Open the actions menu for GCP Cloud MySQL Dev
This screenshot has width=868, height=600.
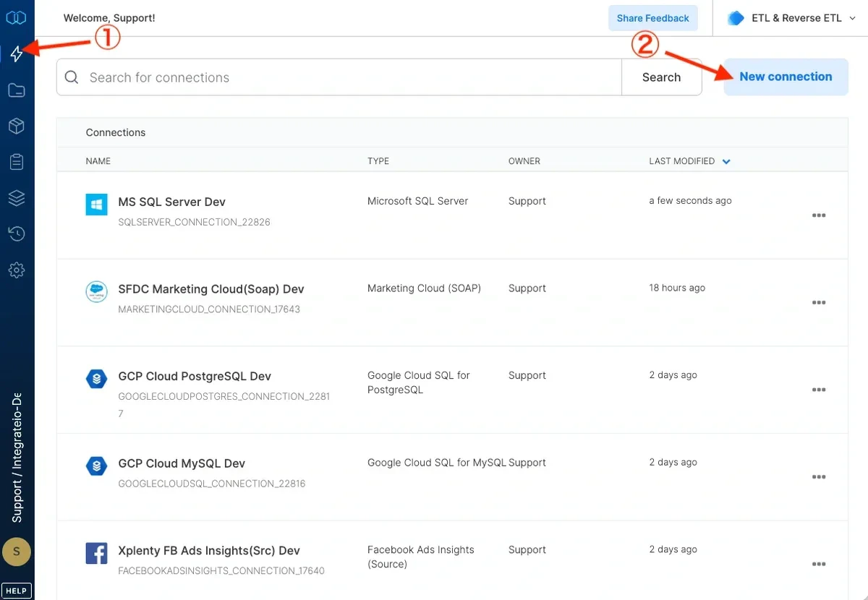click(x=818, y=477)
